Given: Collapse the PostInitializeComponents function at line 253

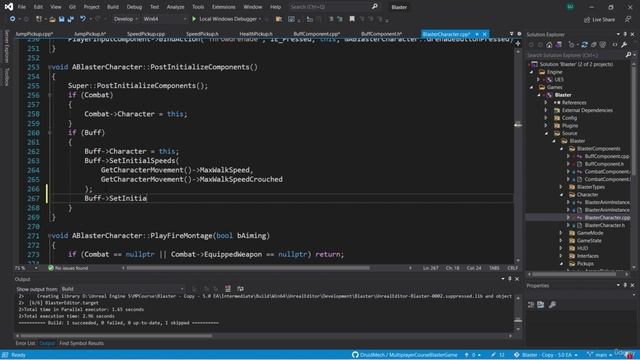Looking at the screenshot, I should (49, 67).
